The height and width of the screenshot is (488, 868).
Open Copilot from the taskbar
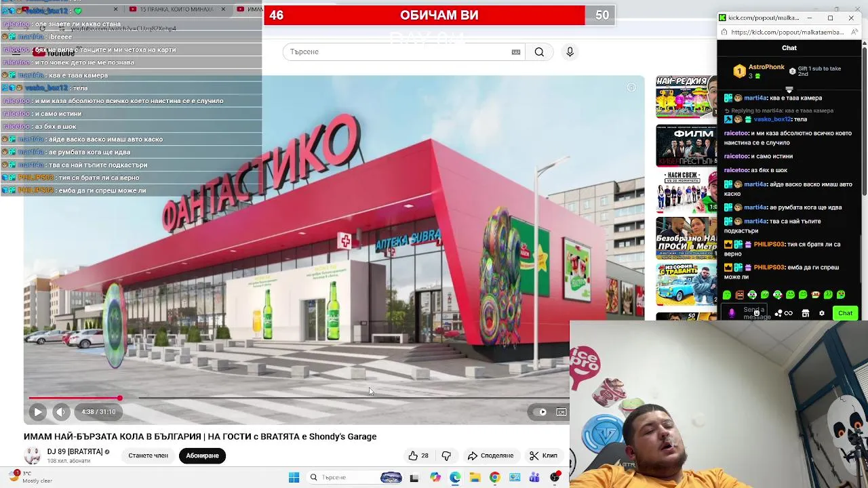click(435, 477)
